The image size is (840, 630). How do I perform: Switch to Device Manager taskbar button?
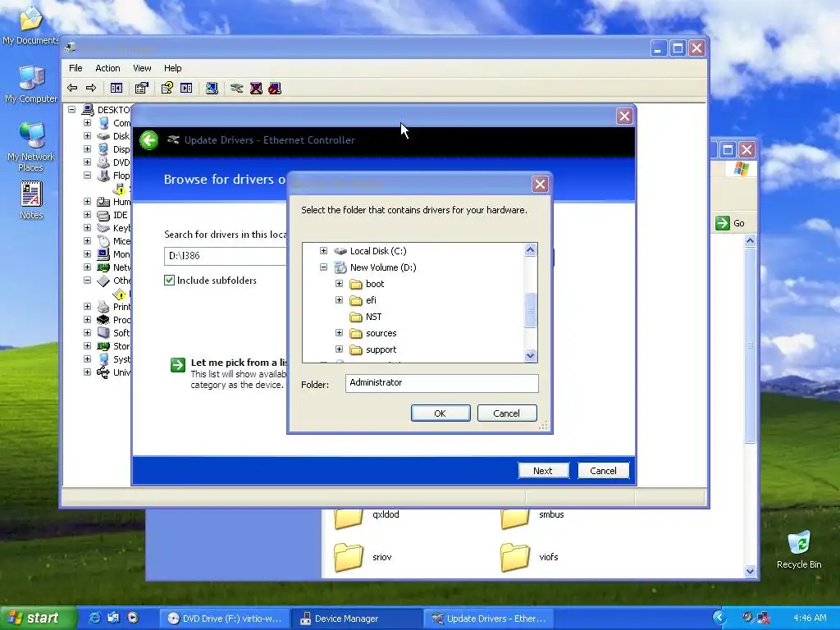click(x=357, y=619)
